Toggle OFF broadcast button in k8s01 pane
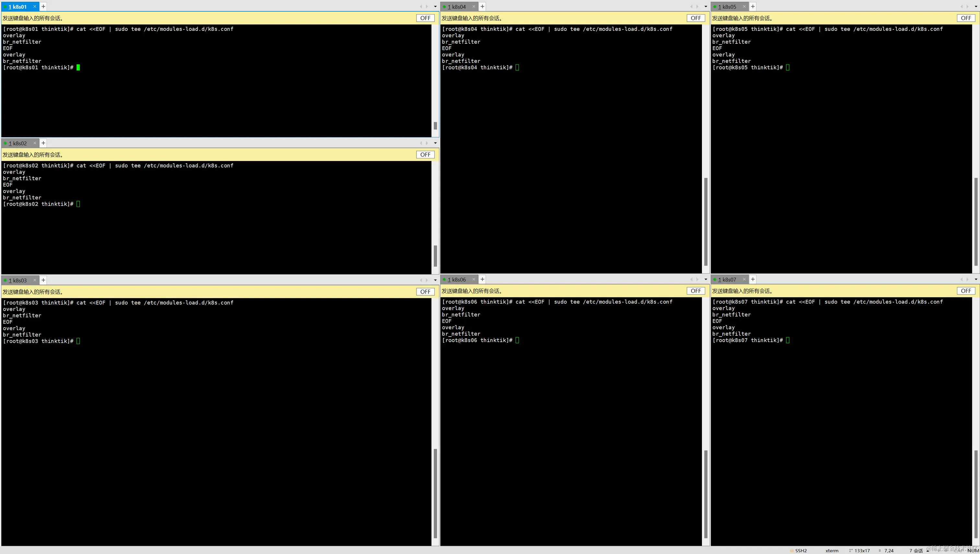The width and height of the screenshot is (980, 554). (x=425, y=18)
